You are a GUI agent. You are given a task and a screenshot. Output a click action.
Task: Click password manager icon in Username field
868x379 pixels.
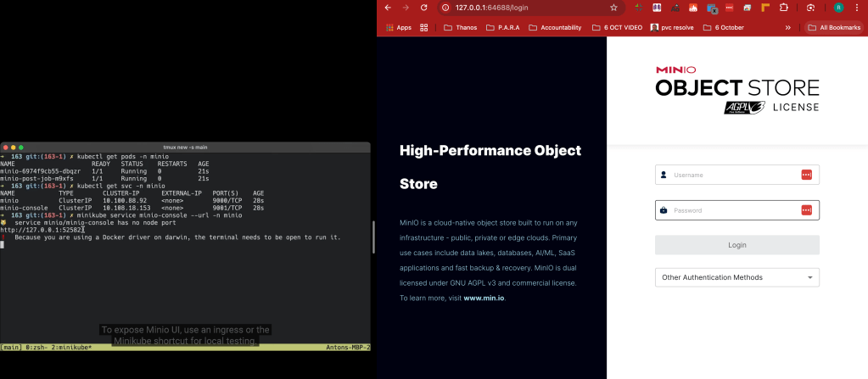click(807, 175)
